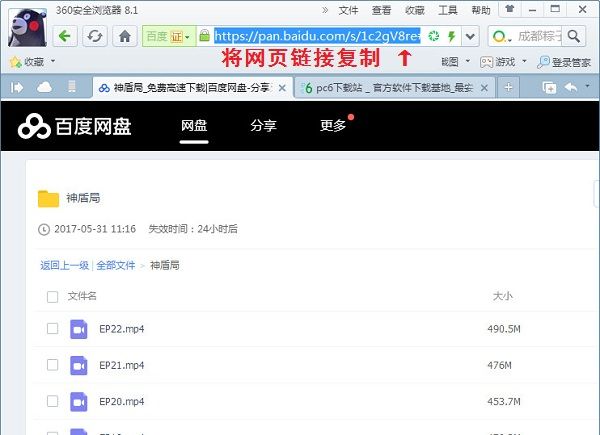Click the mobile phone icon in tab bar
The image size is (600, 435).
[72, 87]
